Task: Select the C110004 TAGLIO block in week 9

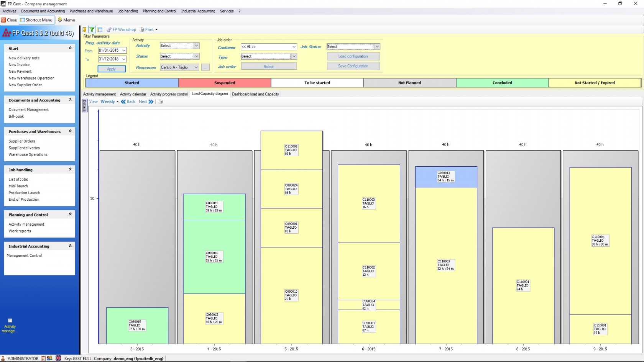Action: [x=600, y=241]
